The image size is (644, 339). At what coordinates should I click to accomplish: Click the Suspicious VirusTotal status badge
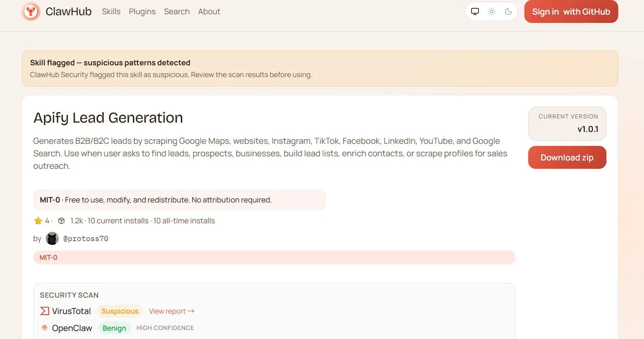120,311
